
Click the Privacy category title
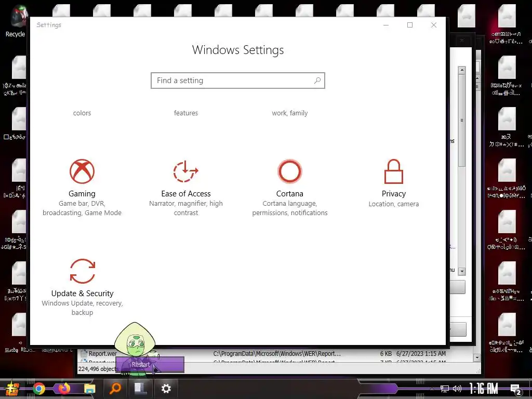tap(394, 194)
